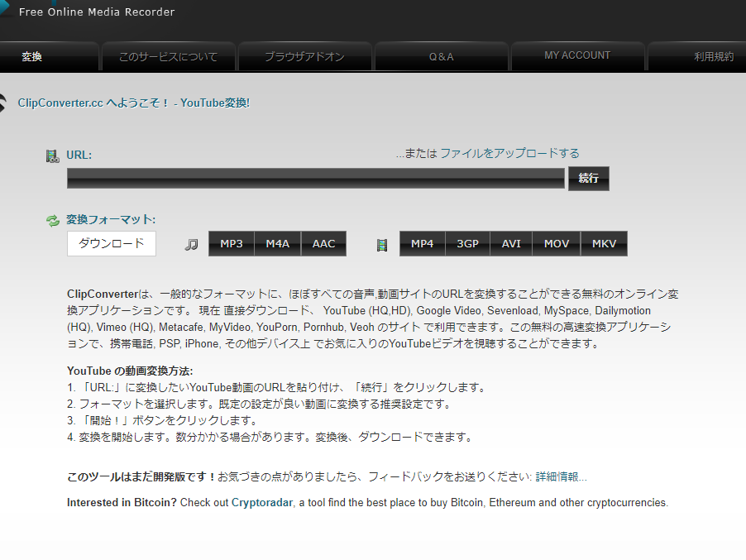746x560 pixels.
Task: Select the ダウンロード format button
Action: (112, 243)
